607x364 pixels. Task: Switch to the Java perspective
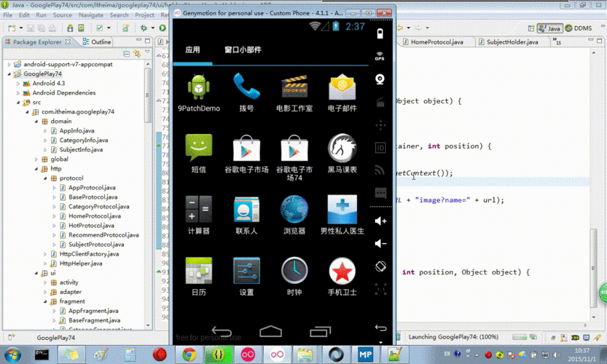(549, 28)
